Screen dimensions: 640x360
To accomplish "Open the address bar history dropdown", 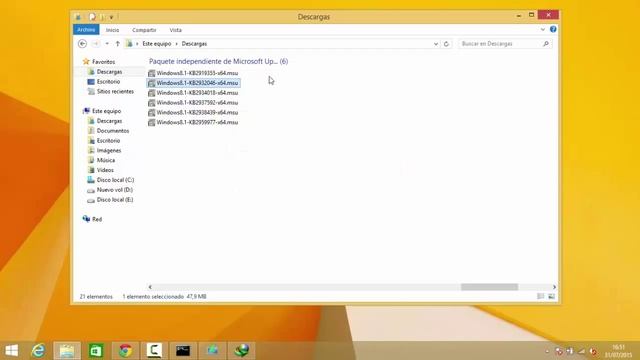I will click(x=436, y=44).
